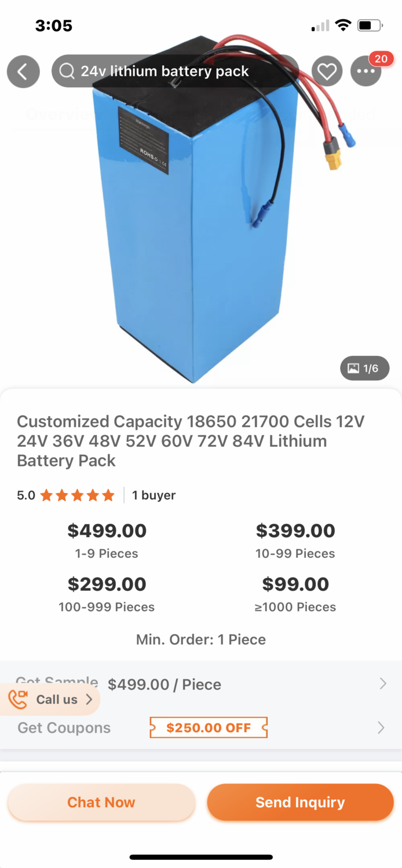Tap the five-star rating
Screen dimensions: 402x868
click(77, 495)
